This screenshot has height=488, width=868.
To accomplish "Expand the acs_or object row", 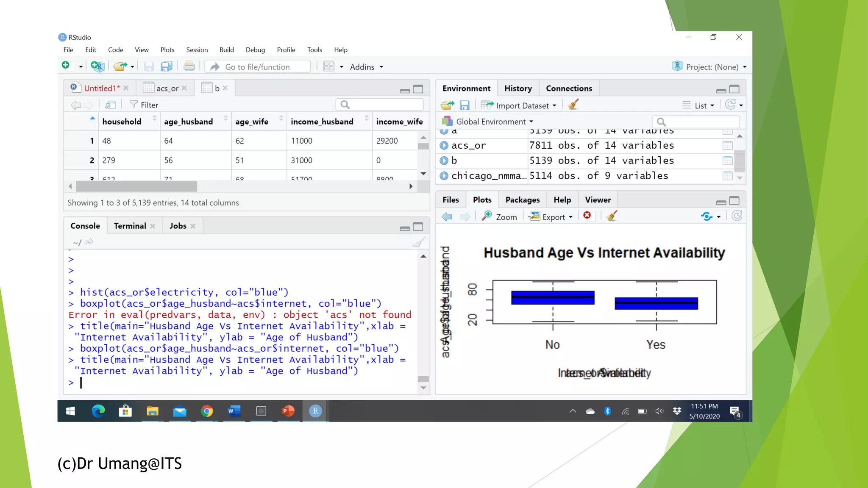I will coord(444,146).
